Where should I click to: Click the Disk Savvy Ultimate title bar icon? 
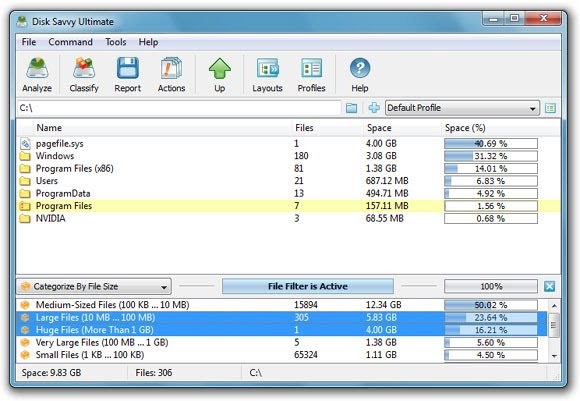[22, 21]
